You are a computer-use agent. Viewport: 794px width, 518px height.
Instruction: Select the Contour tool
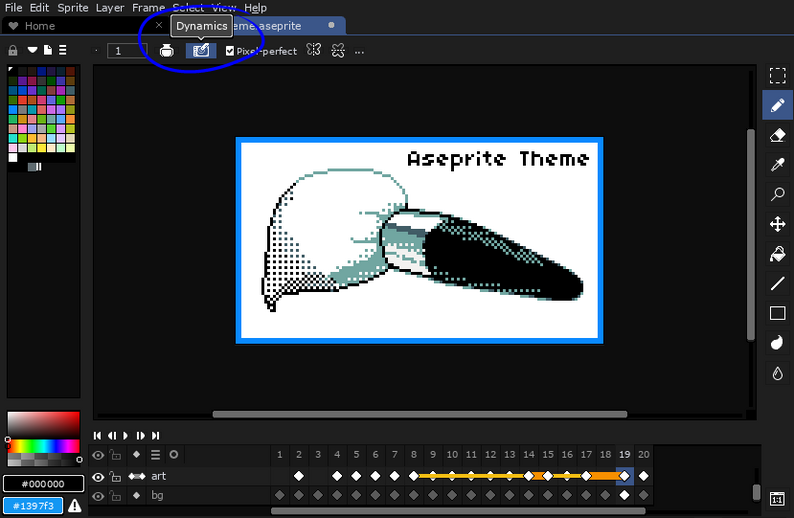click(x=777, y=343)
